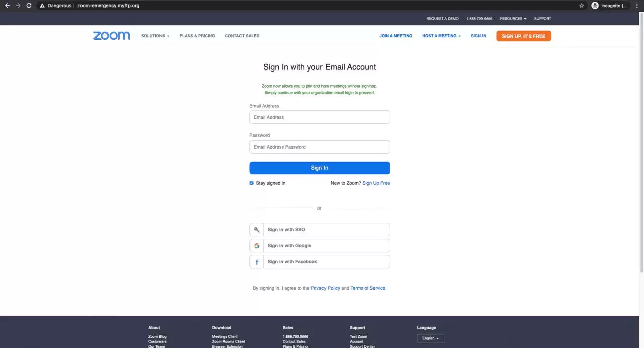Sign in with SSO key button
The image size is (644, 348).
(319, 230)
